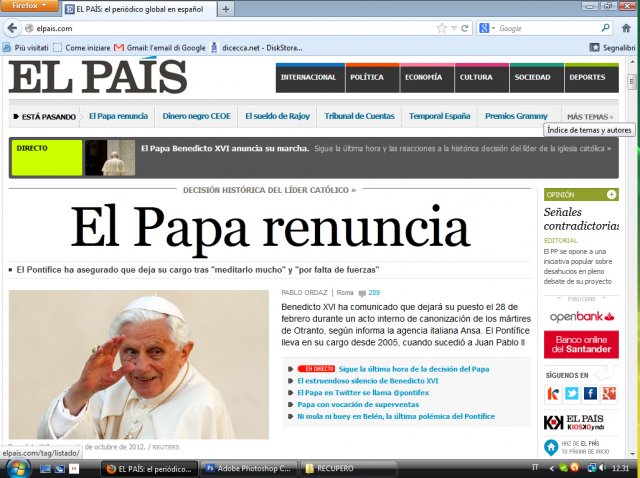Click the openbank advertisement logo
Screen dimensions: 640x478
[582, 316]
